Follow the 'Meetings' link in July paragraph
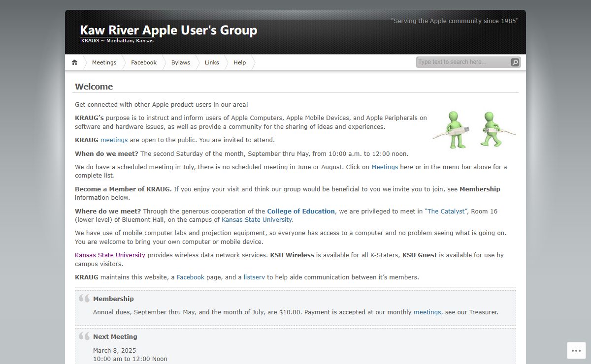591x364 pixels. [385, 167]
